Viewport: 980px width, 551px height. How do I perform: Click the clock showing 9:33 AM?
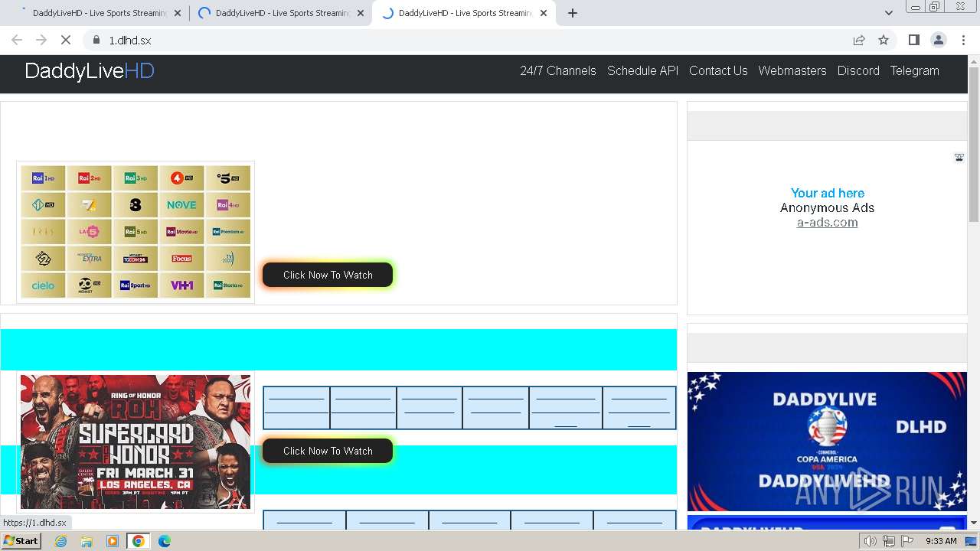941,541
